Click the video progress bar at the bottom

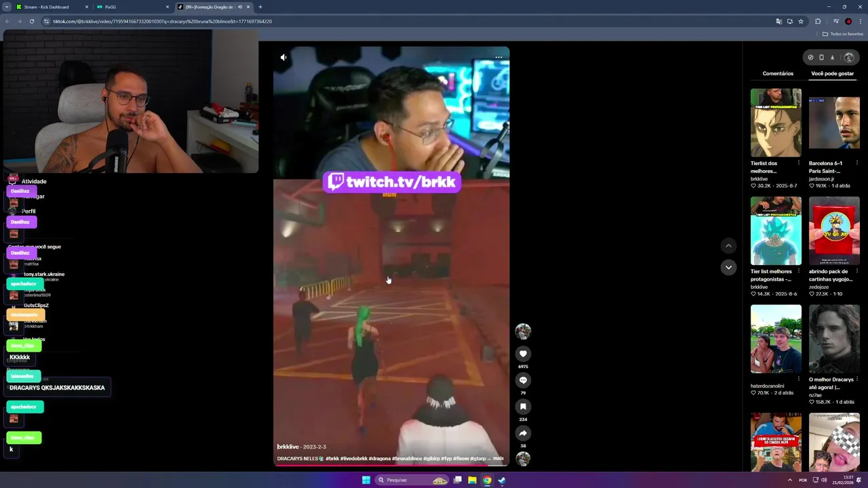click(391, 465)
